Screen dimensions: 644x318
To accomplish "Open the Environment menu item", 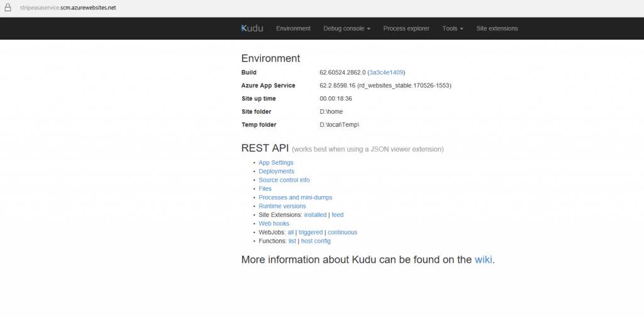I will (x=293, y=28).
